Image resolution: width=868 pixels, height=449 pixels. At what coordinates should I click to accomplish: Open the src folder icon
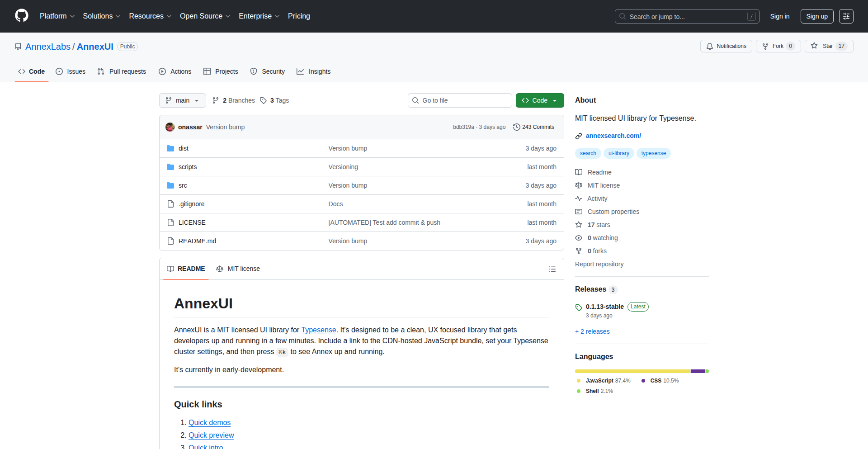(170, 185)
